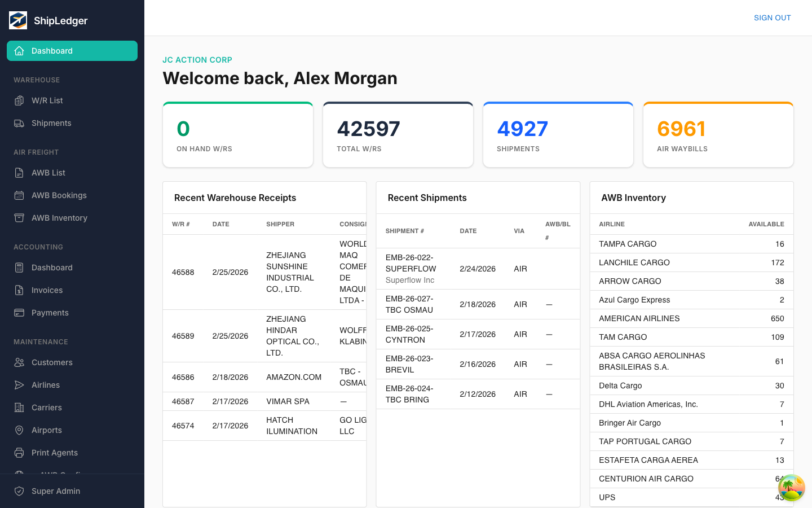The height and width of the screenshot is (508, 812).
Task: Click AMAZON.COM shipper cell
Action: click(294, 377)
